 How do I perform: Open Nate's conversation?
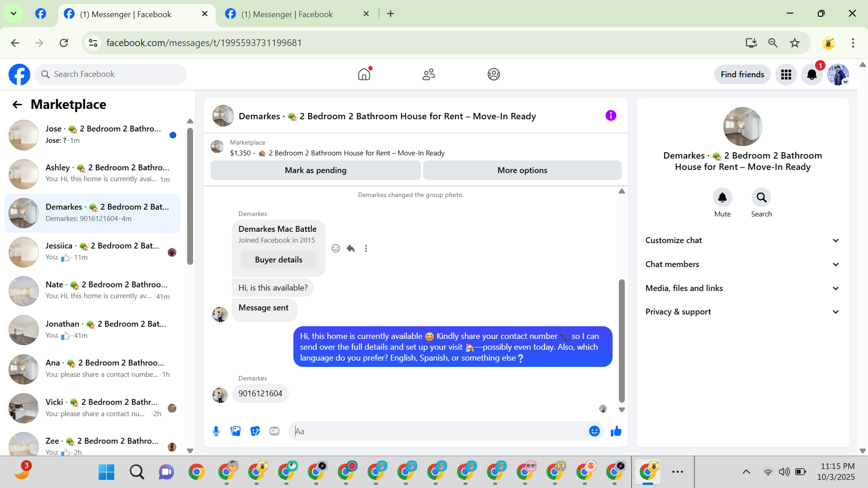click(92, 291)
